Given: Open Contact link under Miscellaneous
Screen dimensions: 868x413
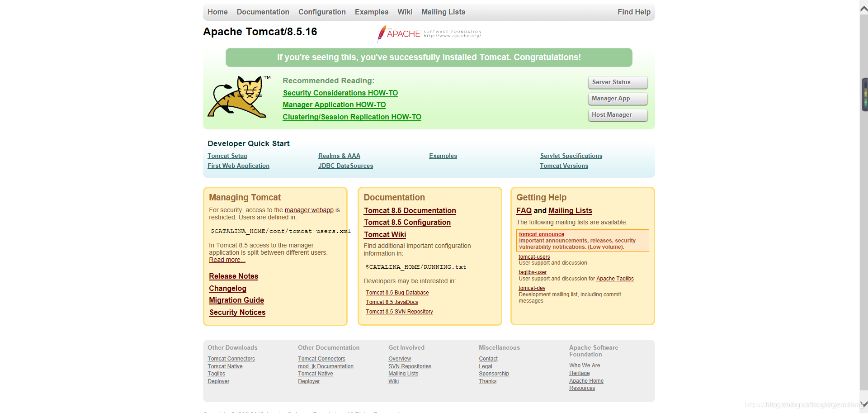Looking at the screenshot, I should [488, 359].
